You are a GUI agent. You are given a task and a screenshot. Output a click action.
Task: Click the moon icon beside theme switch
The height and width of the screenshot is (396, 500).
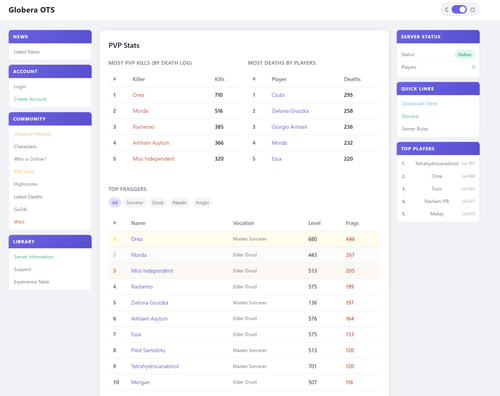(447, 10)
